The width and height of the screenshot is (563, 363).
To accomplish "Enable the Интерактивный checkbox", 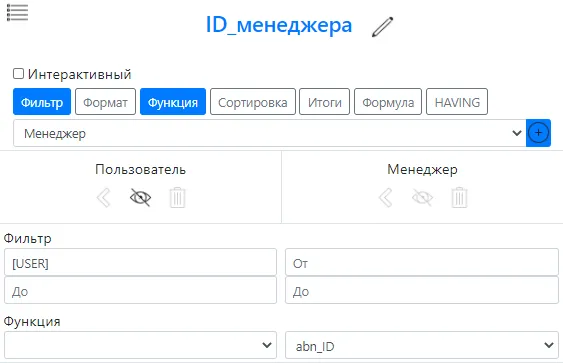I will (18, 74).
